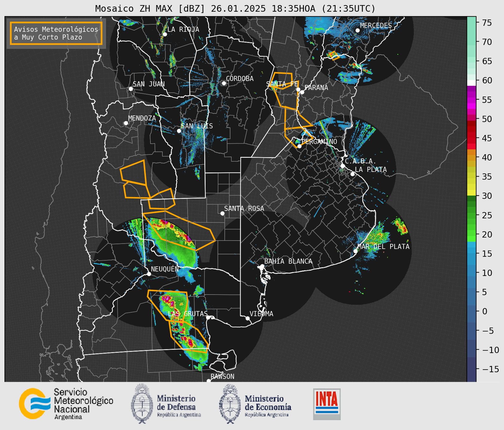The height and width of the screenshot is (430, 504).
Task: Click the white dot marking San Juan
Action: [131, 89]
